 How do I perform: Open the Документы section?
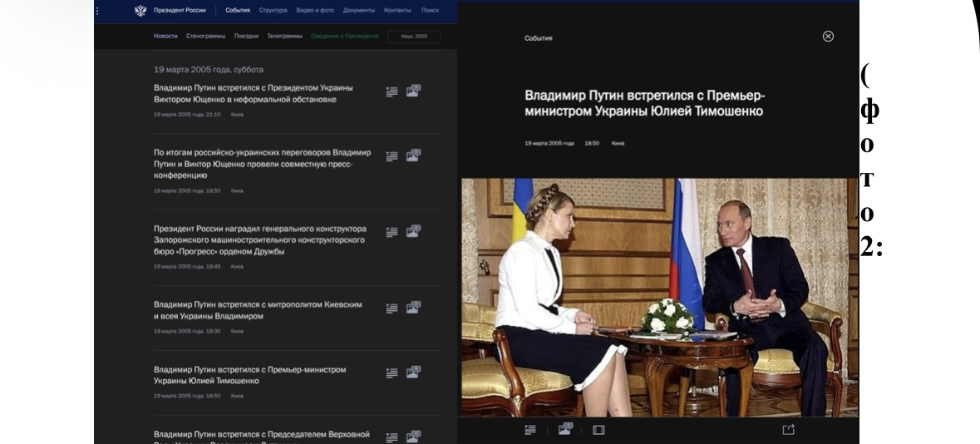click(x=359, y=11)
